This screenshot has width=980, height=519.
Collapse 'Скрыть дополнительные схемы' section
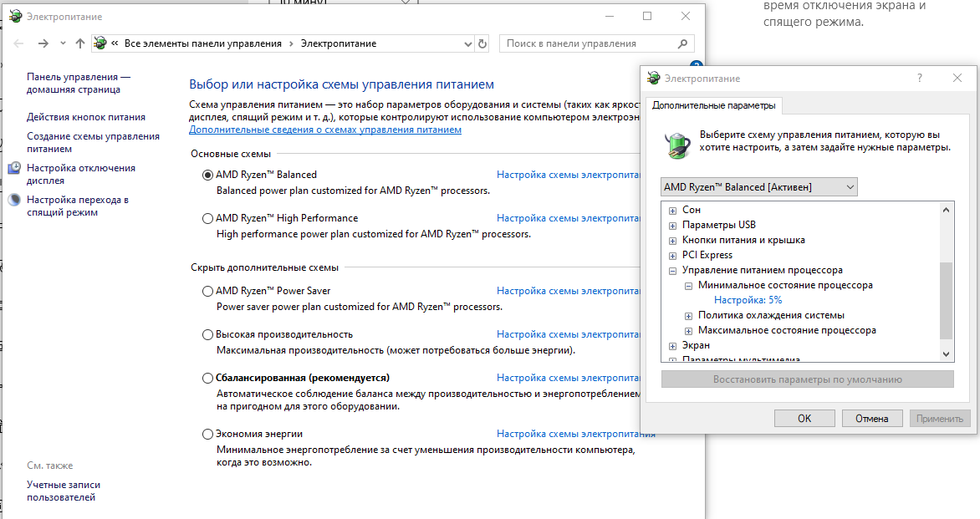264,267
